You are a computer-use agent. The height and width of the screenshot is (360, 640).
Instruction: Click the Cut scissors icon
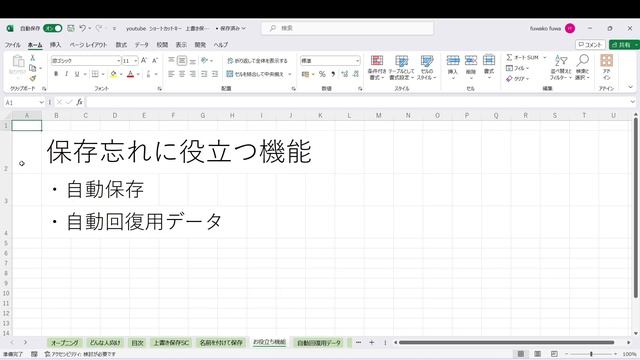pyautogui.click(x=33, y=58)
